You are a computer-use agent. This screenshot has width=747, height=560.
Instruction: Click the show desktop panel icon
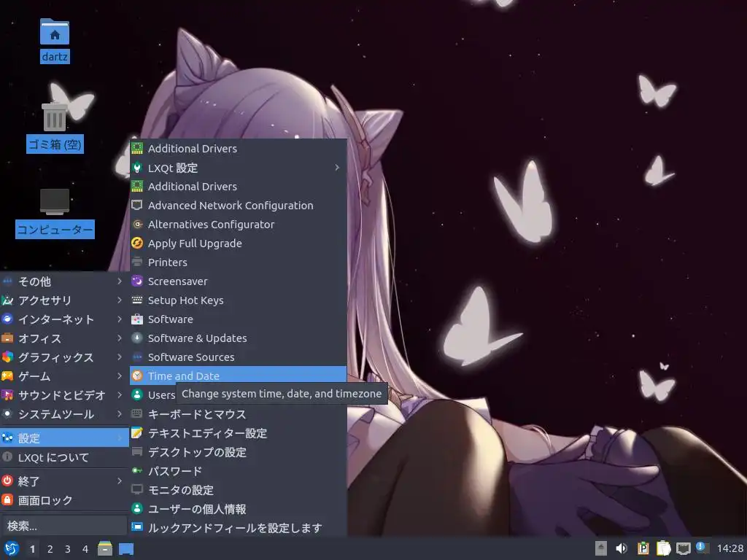(126, 549)
